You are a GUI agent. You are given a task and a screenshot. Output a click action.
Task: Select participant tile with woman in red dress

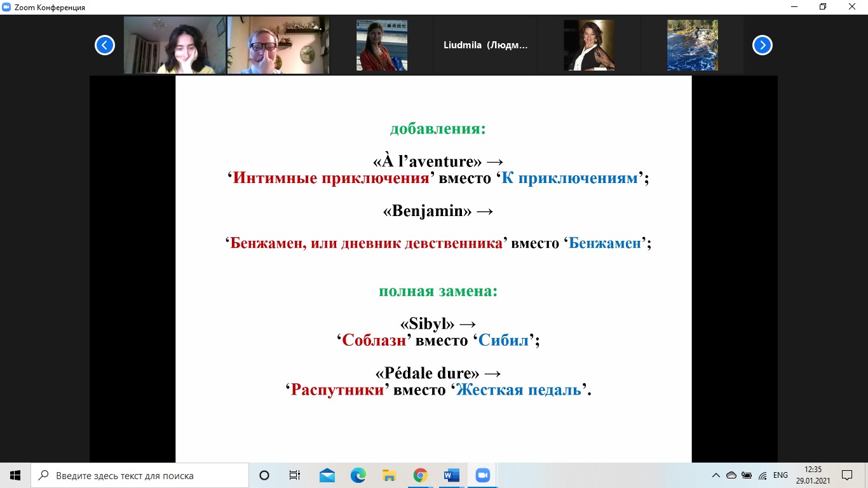coord(382,45)
